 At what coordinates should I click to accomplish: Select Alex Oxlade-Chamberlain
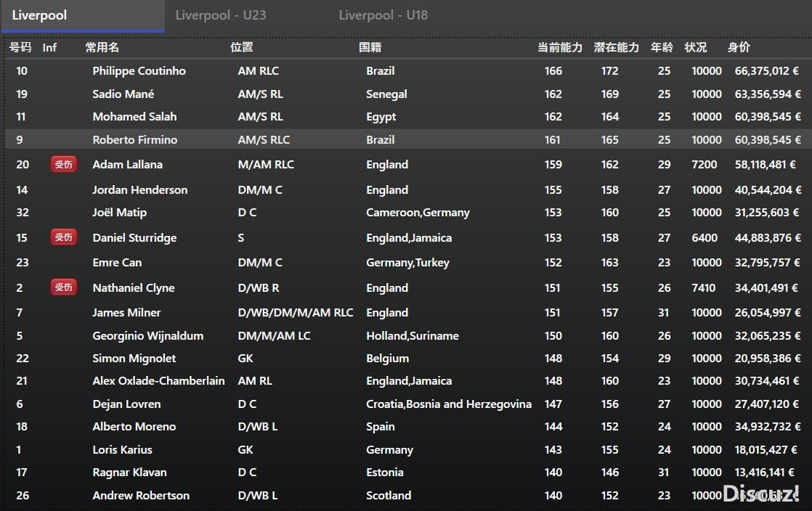(x=158, y=381)
